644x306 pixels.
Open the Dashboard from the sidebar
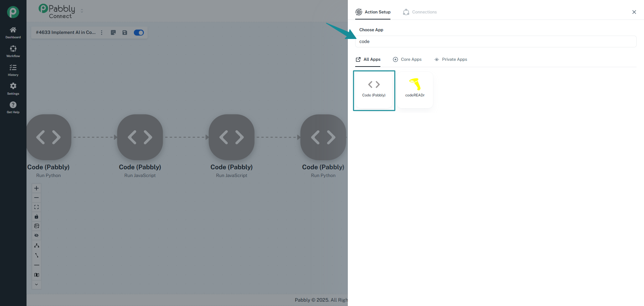click(13, 33)
